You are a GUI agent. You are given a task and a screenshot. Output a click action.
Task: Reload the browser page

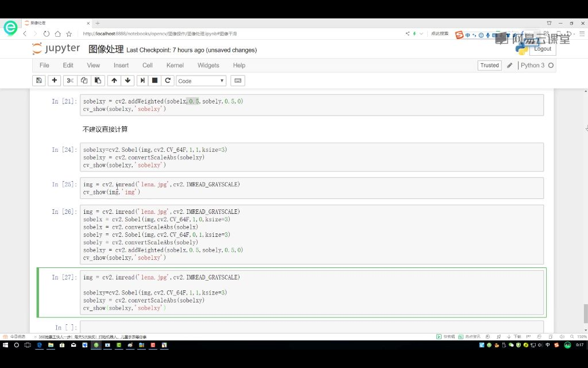pos(47,34)
